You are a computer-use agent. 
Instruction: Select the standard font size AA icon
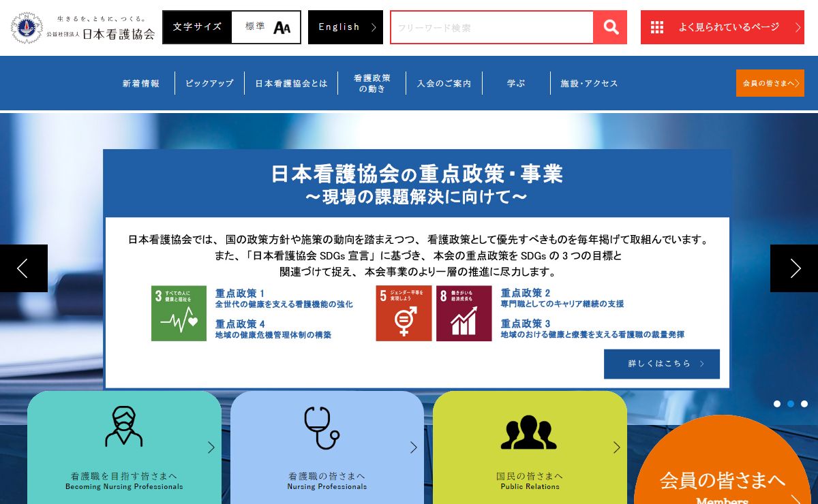click(282, 27)
